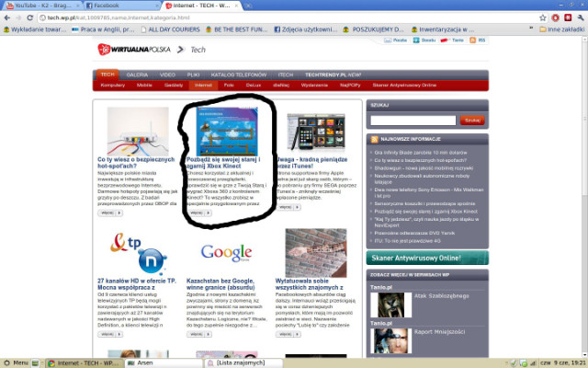588x368 pixels.
Task: Open the Poczta mail link
Action: (x=396, y=40)
